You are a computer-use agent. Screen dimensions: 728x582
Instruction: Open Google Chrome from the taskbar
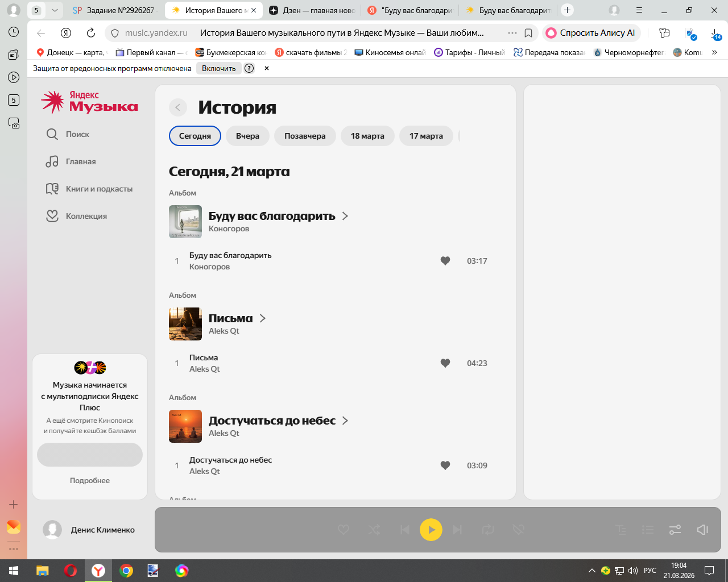pyautogui.click(x=126, y=571)
